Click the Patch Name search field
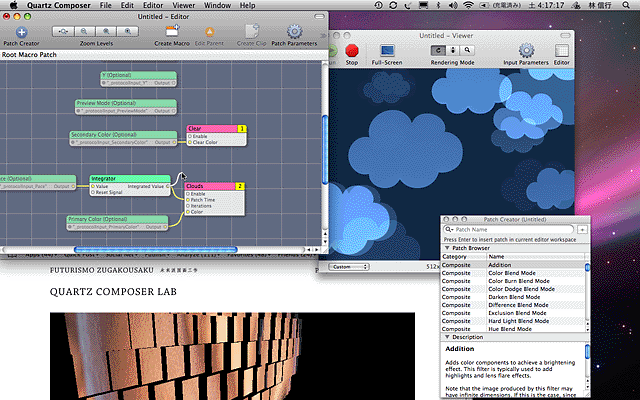The width and height of the screenshot is (640, 400). point(509,229)
